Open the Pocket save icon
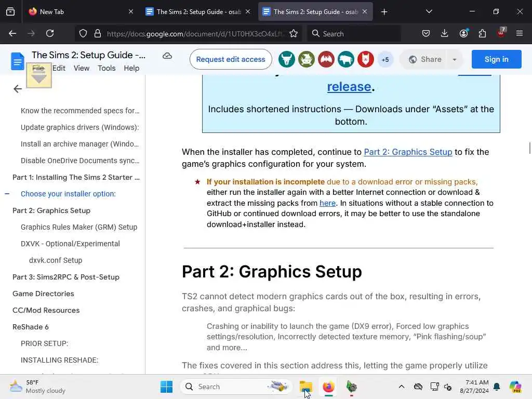The image size is (532, 399). pyautogui.click(x=426, y=33)
